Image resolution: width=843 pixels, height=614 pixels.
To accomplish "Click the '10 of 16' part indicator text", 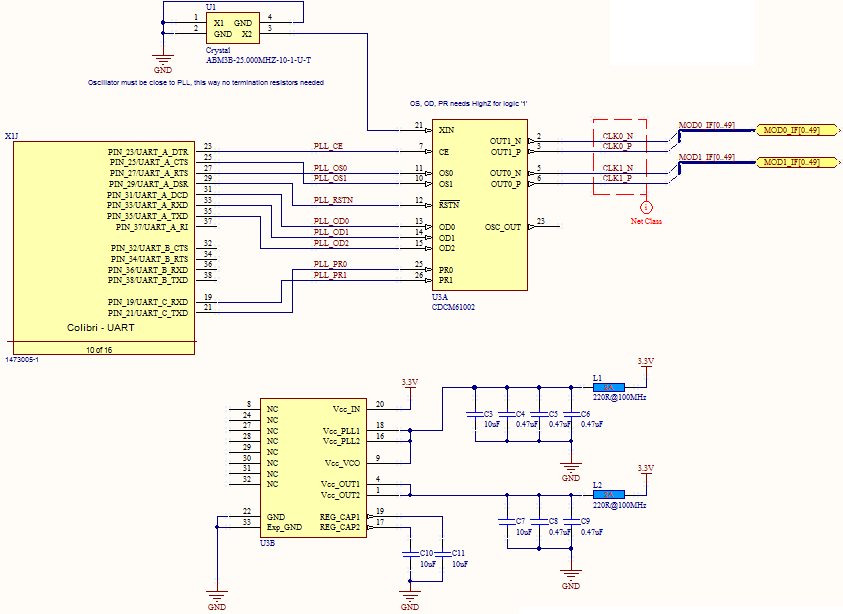I will pos(99,350).
